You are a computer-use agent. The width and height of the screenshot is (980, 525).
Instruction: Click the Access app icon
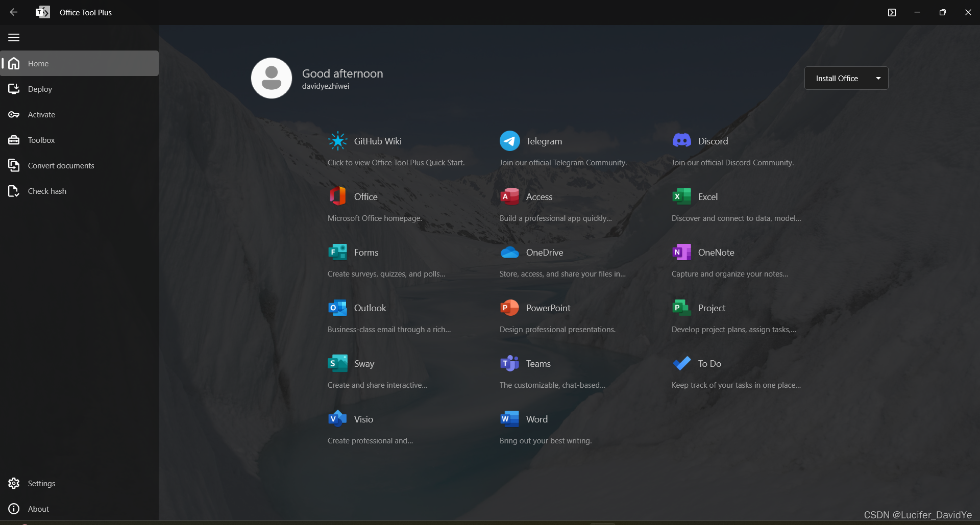pos(509,196)
